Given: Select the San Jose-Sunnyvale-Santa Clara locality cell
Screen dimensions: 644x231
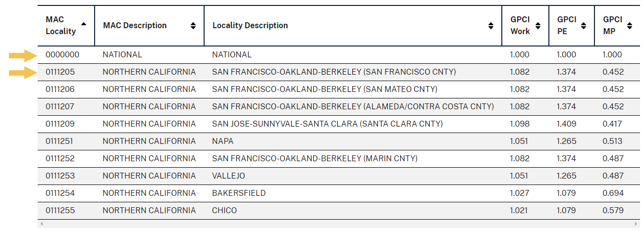Looking at the screenshot, I should (327, 124).
